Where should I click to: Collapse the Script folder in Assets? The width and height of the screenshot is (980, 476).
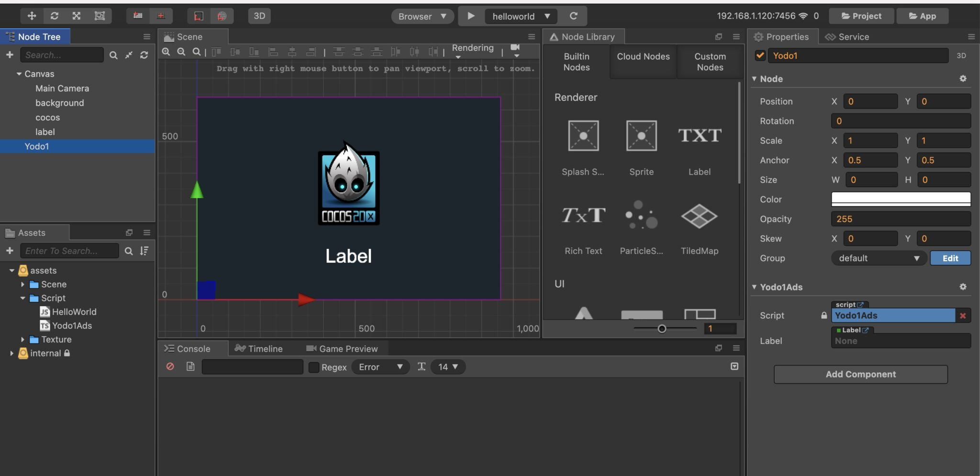[22, 298]
